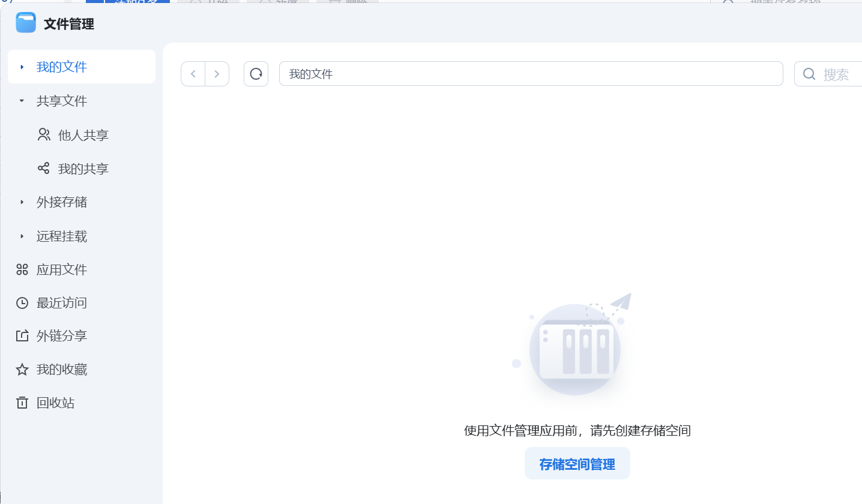
Task: Focus the 搜索 search field
Action: [x=828, y=74]
